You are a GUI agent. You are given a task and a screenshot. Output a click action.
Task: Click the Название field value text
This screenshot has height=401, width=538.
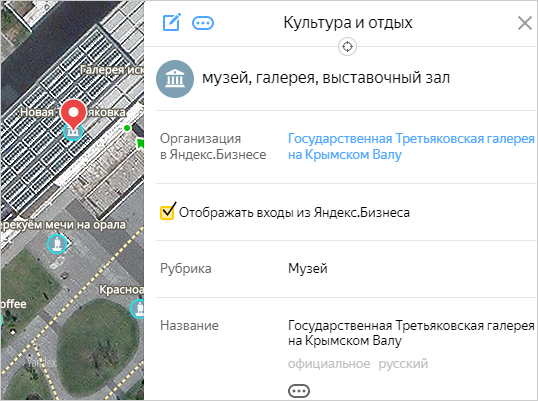coord(411,333)
